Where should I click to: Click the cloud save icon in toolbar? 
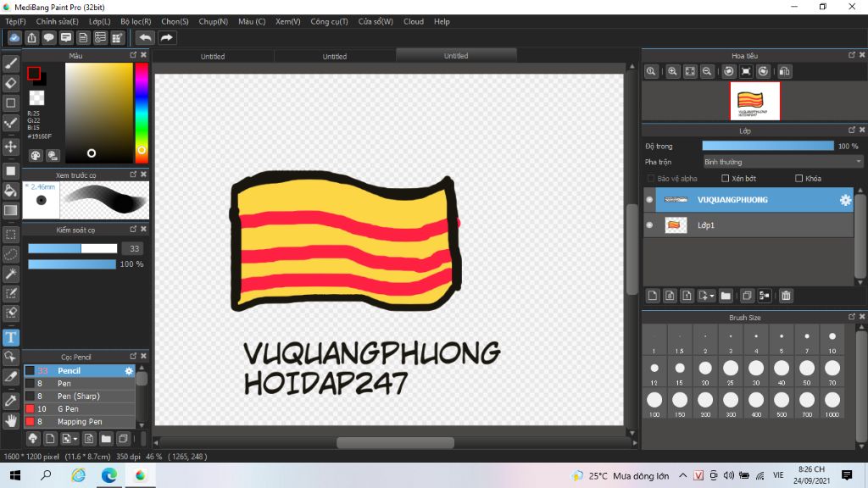(14, 37)
